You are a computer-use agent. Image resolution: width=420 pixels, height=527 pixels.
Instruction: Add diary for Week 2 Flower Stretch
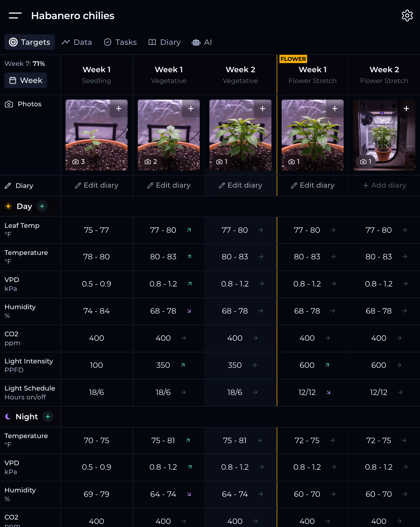tap(384, 185)
